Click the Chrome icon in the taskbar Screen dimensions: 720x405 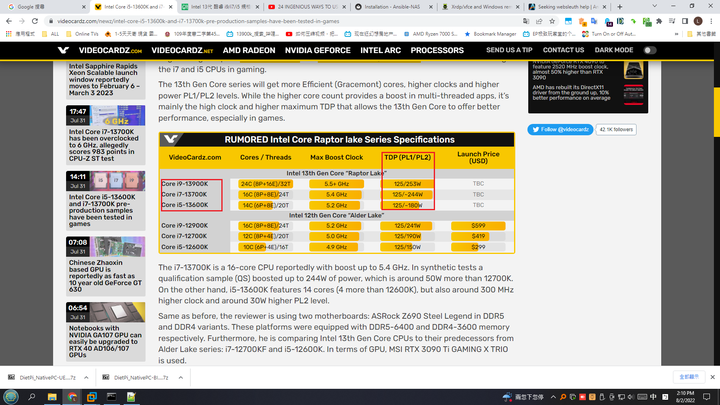[72, 397]
